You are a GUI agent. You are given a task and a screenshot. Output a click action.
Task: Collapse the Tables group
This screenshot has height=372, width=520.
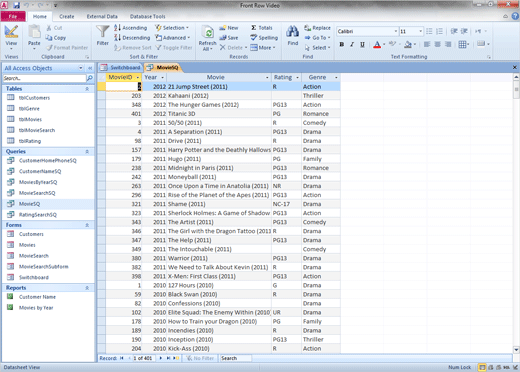[87, 89]
